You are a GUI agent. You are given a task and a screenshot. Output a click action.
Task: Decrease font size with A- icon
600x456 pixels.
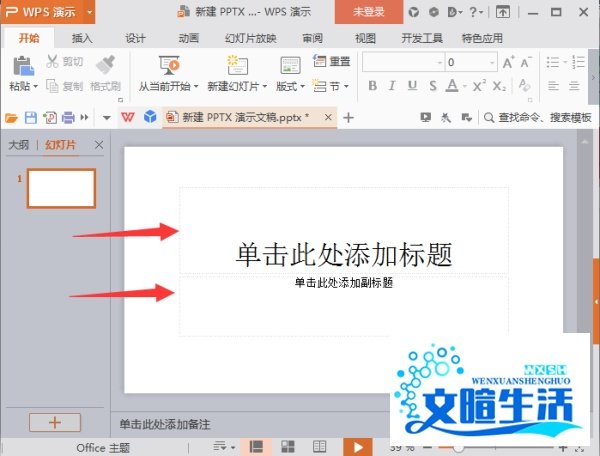click(x=526, y=62)
